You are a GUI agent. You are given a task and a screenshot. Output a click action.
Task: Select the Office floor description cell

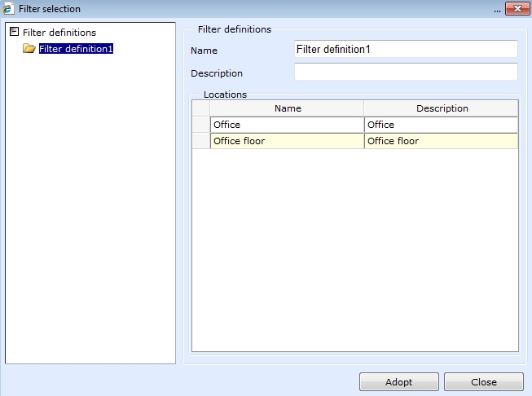coord(441,141)
